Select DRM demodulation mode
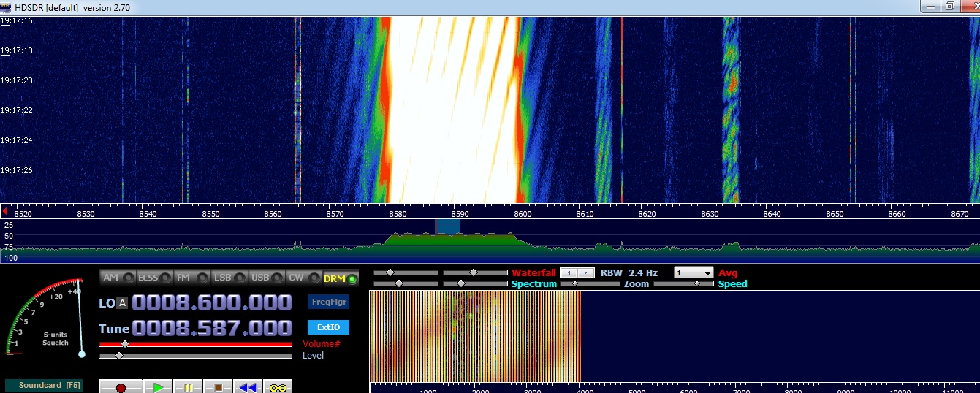Image resolution: width=980 pixels, height=393 pixels. (341, 278)
